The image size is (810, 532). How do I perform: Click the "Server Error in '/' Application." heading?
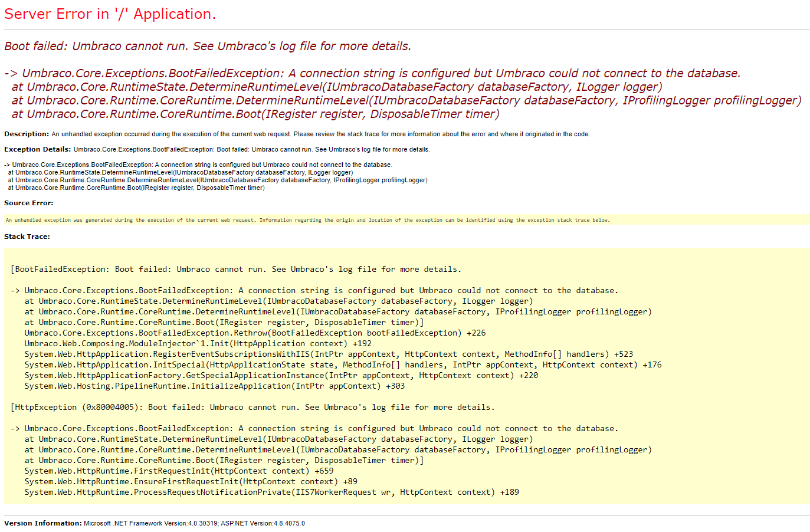[110, 14]
